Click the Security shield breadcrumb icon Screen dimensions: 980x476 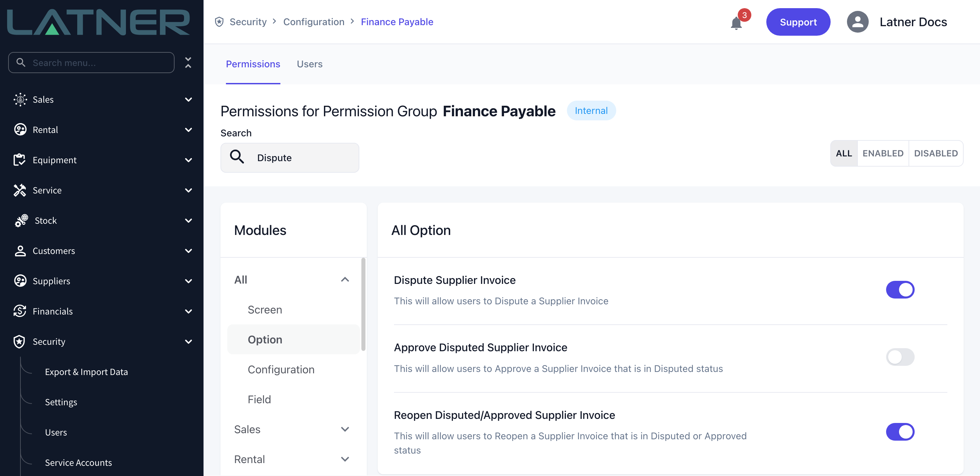click(x=219, y=22)
